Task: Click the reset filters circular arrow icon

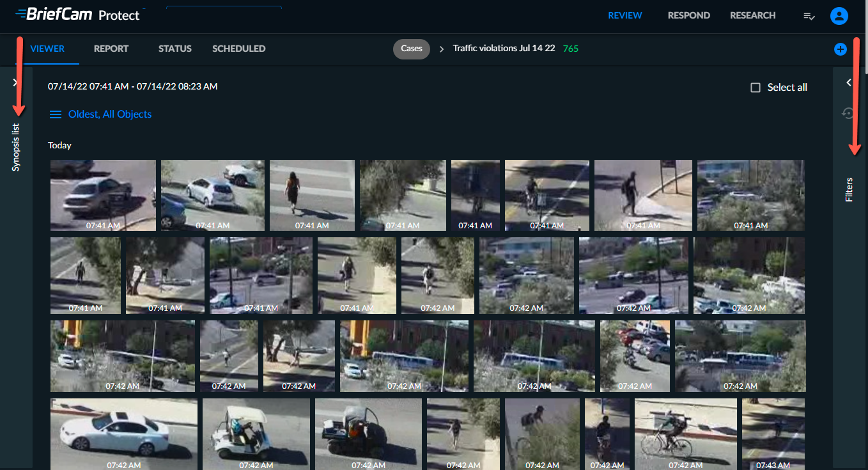Action: tap(849, 113)
